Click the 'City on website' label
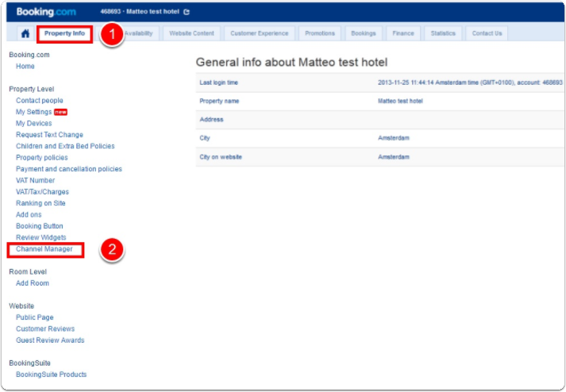Screen dimensions: 566x392 (x=221, y=157)
